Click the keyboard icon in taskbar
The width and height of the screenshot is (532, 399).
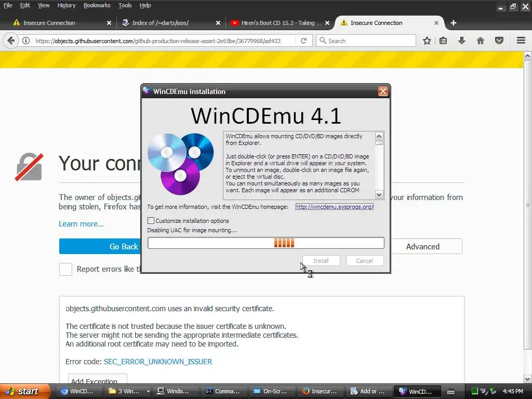pyautogui.click(x=451, y=392)
